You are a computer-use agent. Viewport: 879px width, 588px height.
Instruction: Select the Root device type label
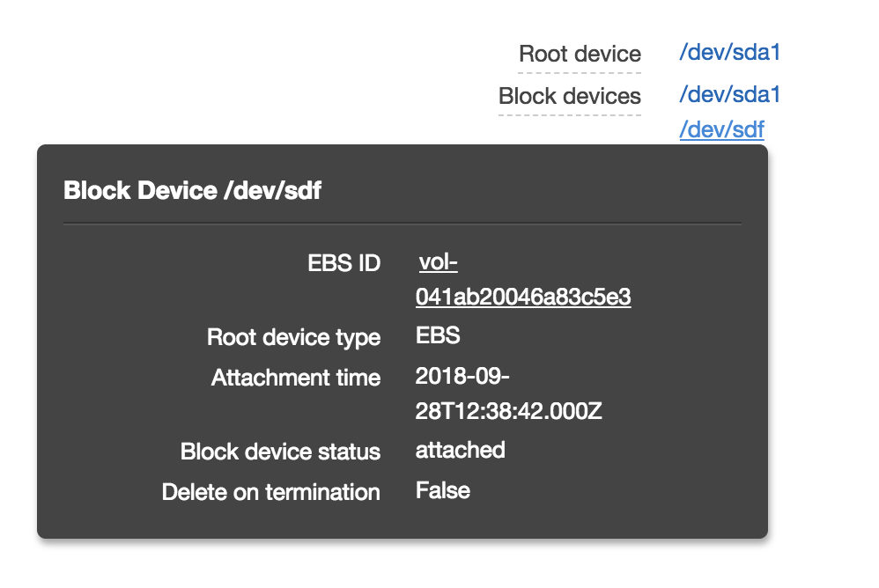click(294, 338)
